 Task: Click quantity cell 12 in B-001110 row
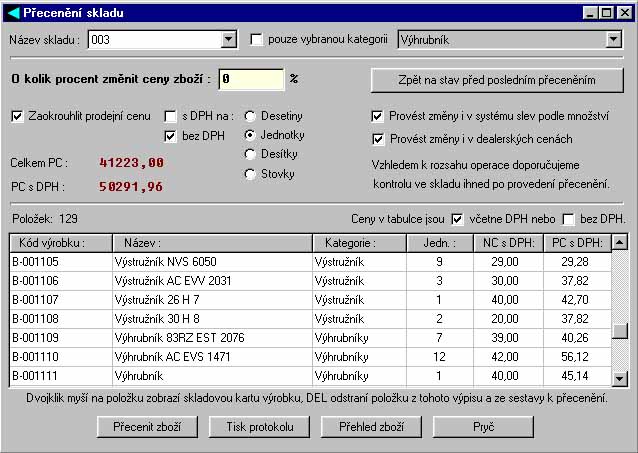coord(440,357)
